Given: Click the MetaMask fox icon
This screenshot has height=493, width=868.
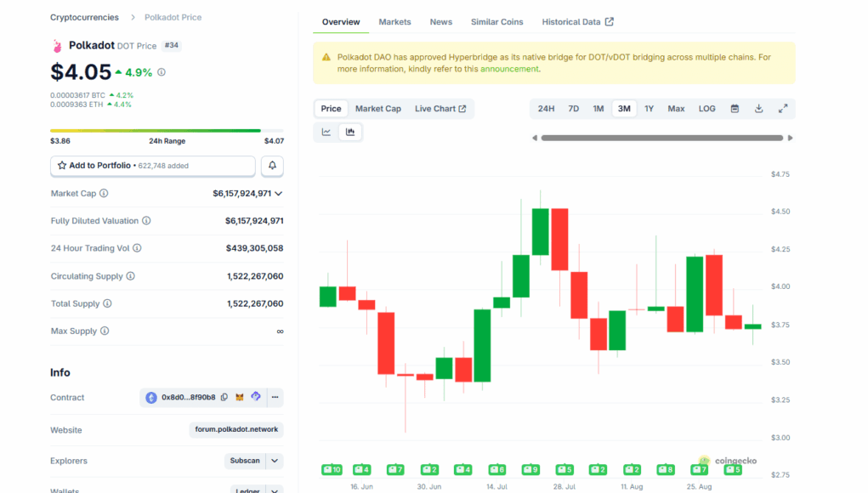Looking at the screenshot, I should pos(240,397).
